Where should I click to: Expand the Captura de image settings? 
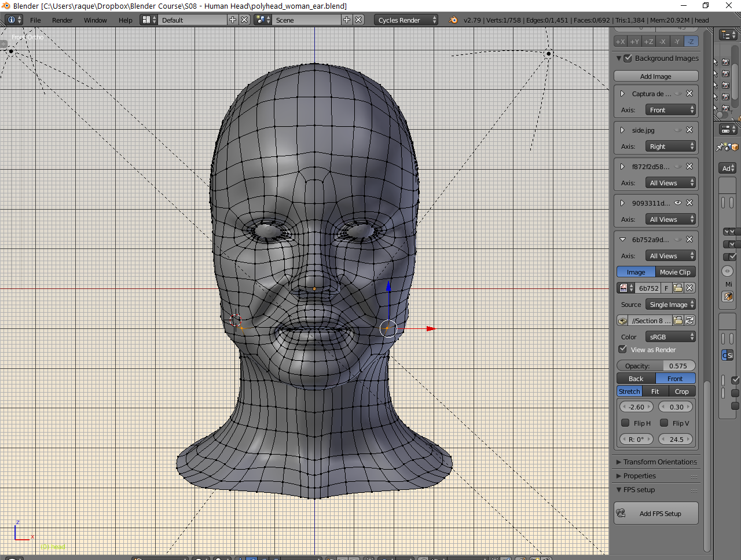tap(622, 93)
